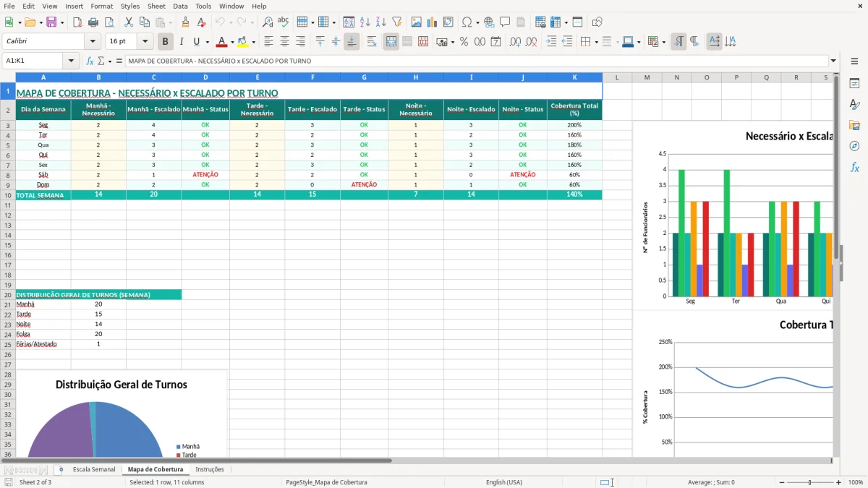Clear direct formatting
The height and width of the screenshot is (488, 868).
tap(202, 22)
